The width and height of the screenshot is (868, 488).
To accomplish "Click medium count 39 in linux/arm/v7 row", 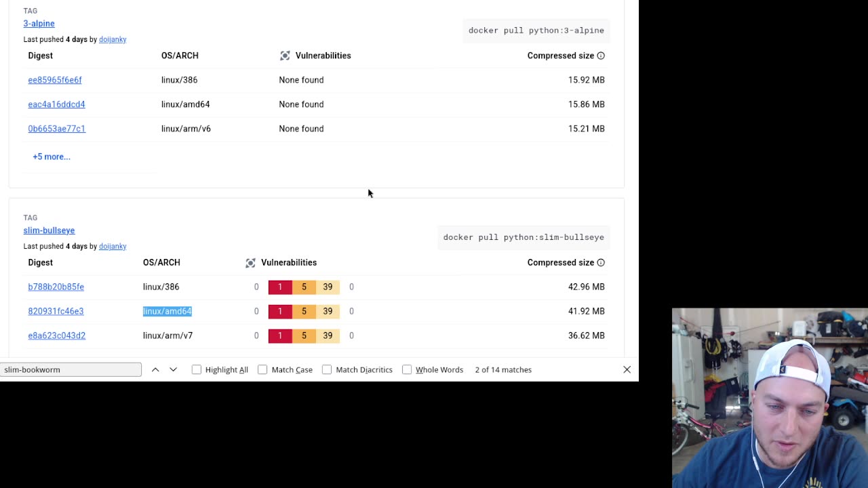I will point(328,335).
